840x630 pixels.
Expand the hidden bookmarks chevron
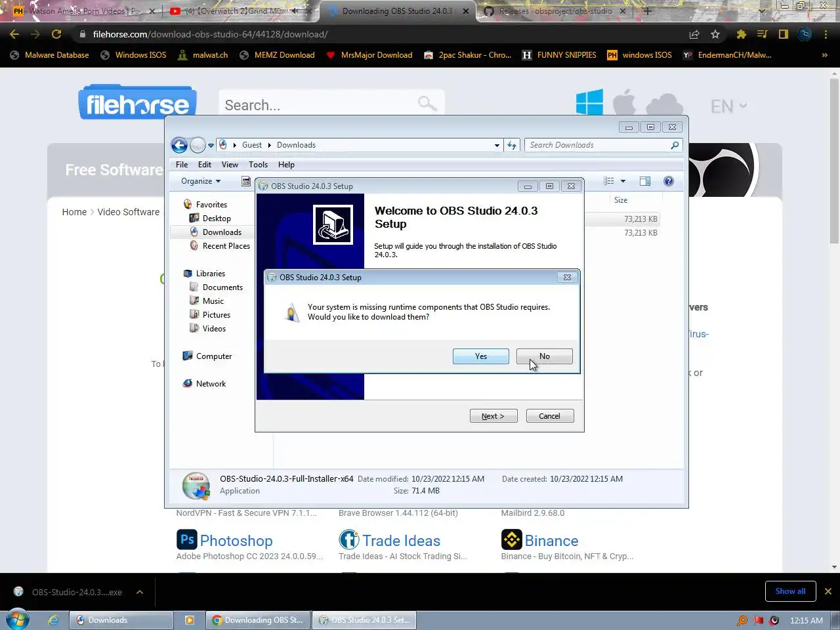click(x=825, y=55)
